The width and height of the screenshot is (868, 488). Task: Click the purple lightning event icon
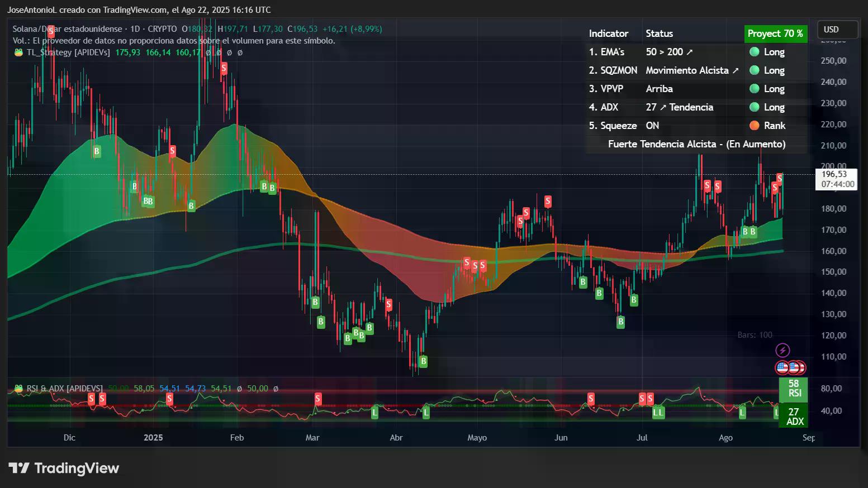[x=782, y=350]
